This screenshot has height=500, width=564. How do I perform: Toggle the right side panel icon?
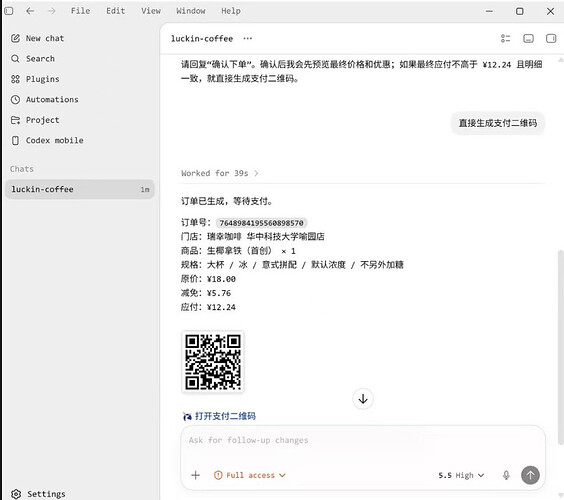pos(551,38)
